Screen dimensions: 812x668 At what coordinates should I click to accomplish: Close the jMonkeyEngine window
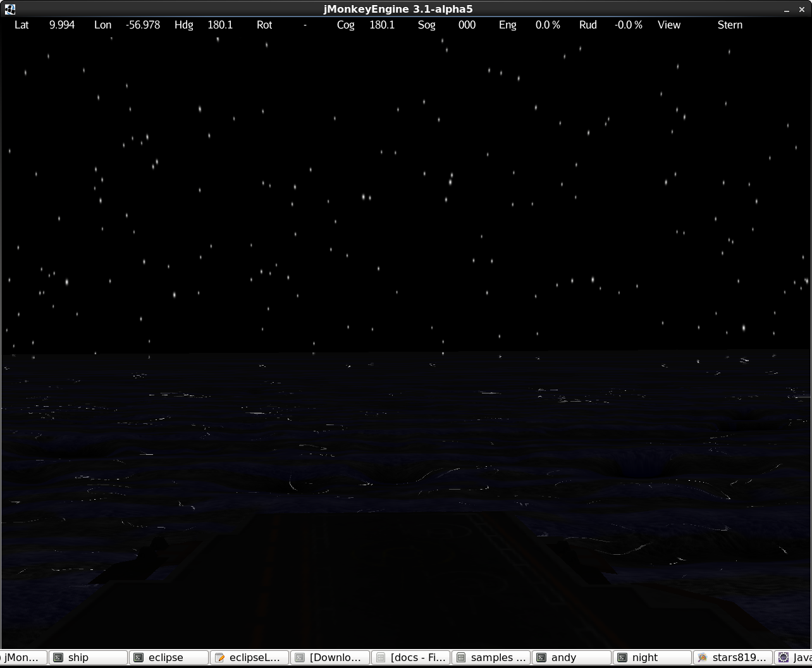tap(803, 9)
